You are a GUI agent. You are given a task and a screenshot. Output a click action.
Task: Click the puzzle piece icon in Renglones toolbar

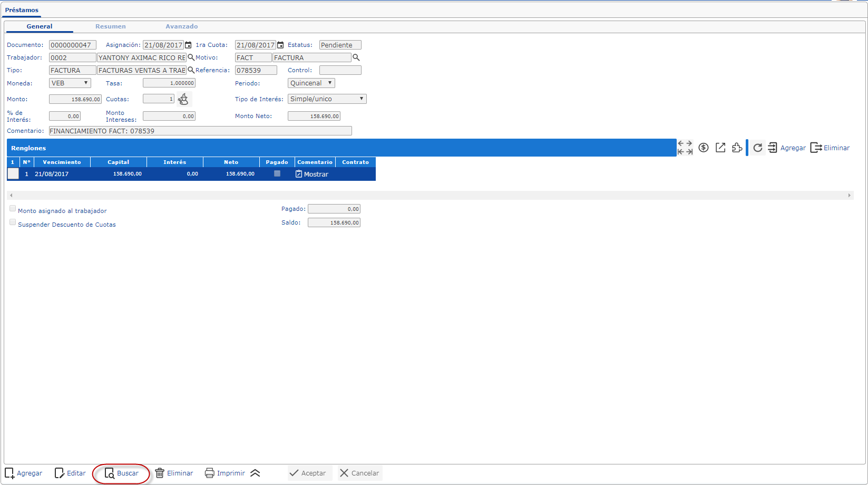737,148
